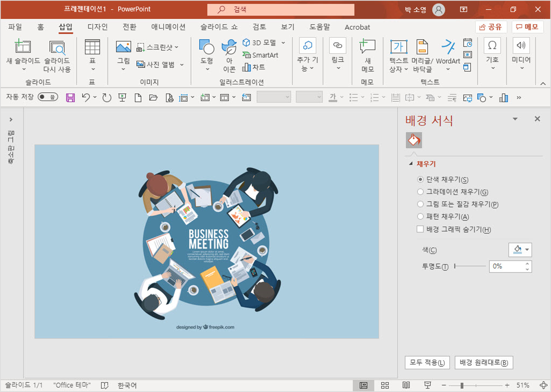This screenshot has width=551, height=392.
Task: Switch to Reading view in status bar
Action: (406, 385)
